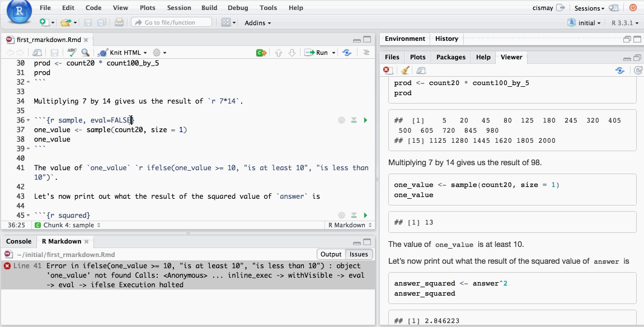Select the Issues button
Screen dimensions: 644x327
(x=359, y=254)
